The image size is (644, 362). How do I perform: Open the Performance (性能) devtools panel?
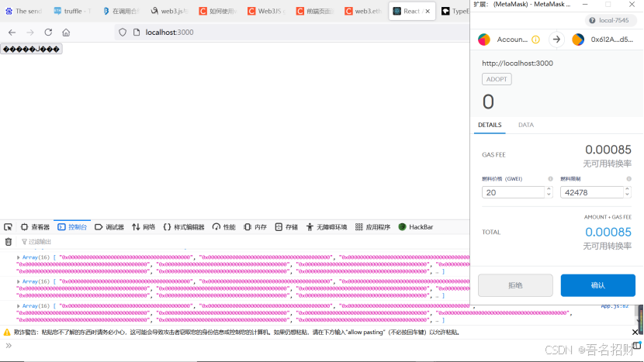tap(223, 227)
